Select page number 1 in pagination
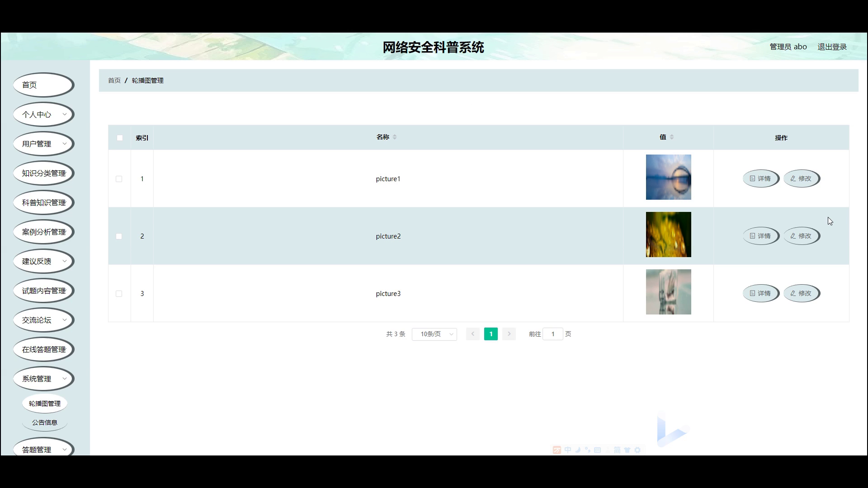Screen dimensions: 868x488 click(491, 334)
